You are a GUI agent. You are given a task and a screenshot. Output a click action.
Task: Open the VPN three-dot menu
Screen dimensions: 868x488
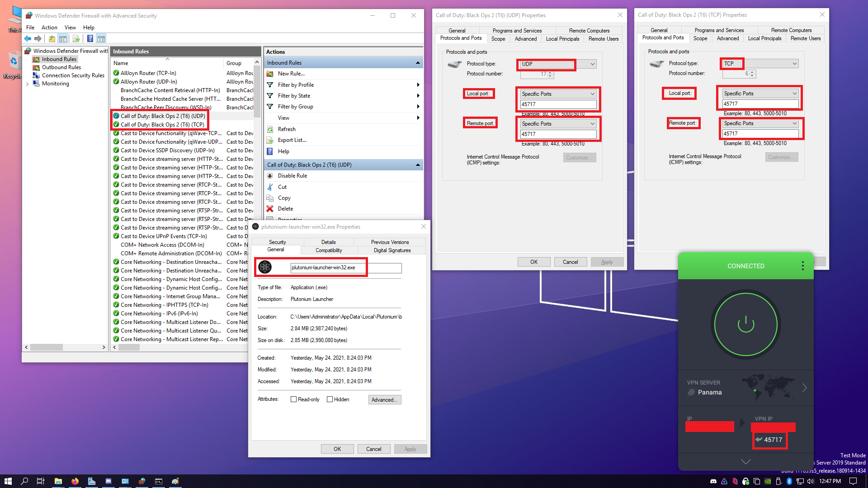[802, 266]
